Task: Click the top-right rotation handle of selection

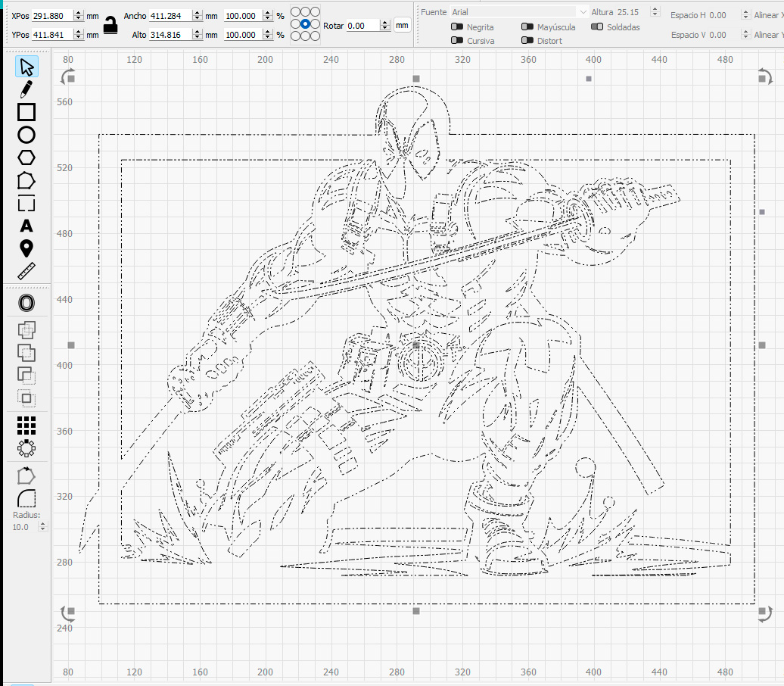Action: [764, 76]
